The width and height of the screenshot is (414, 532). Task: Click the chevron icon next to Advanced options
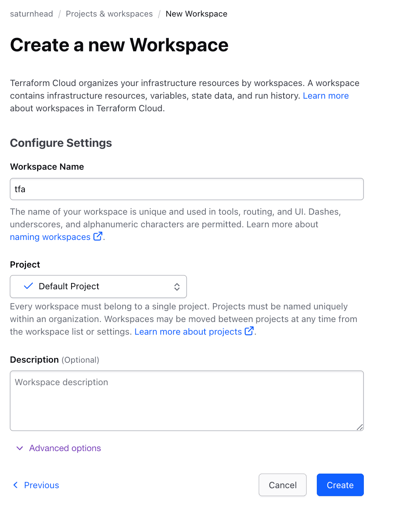pyautogui.click(x=19, y=448)
